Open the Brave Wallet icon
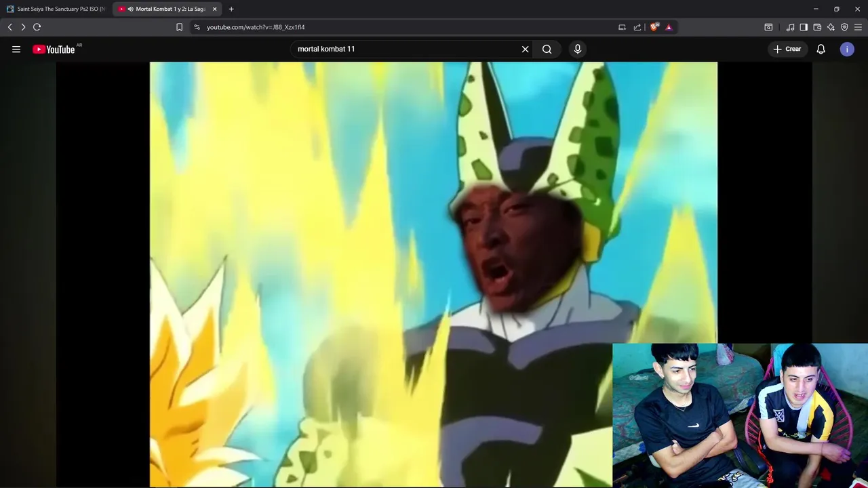Image resolution: width=868 pixels, height=488 pixels. 817,27
